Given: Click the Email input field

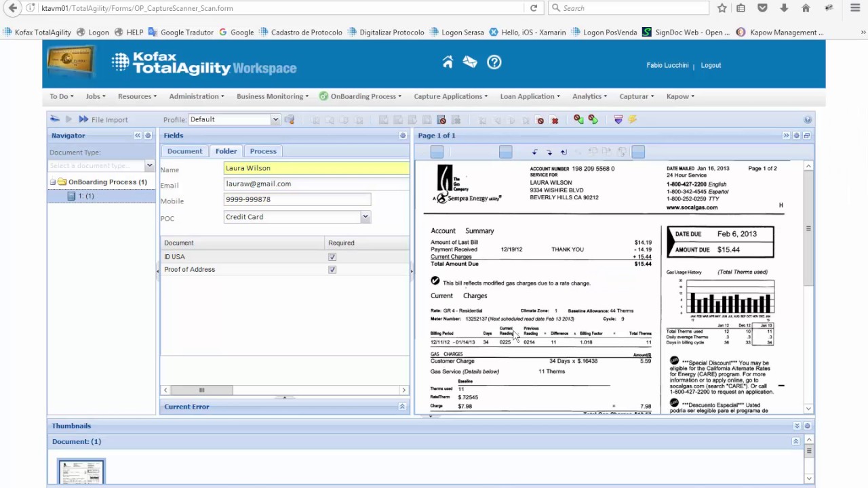Looking at the screenshot, I should (x=317, y=184).
